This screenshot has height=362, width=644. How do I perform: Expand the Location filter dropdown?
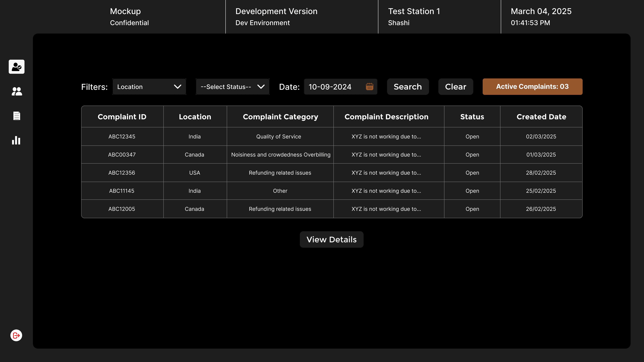coord(149,87)
